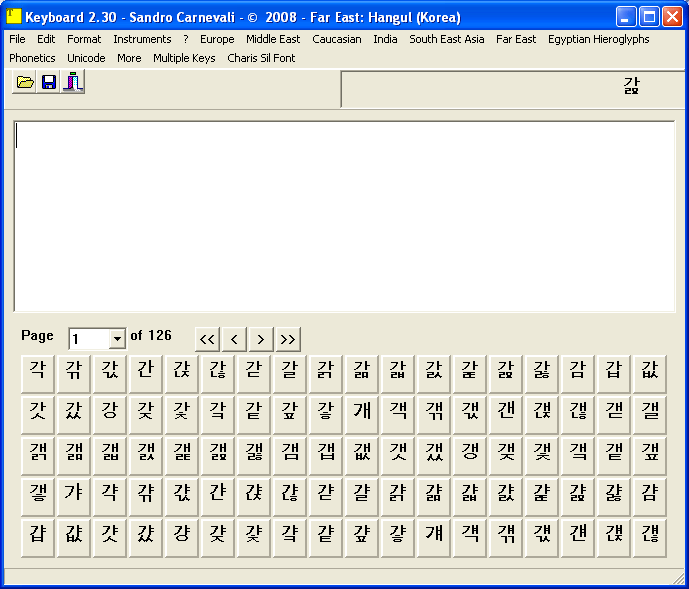Jump to first page with << button
Viewport: 689px width, 589px height.
pyautogui.click(x=207, y=339)
